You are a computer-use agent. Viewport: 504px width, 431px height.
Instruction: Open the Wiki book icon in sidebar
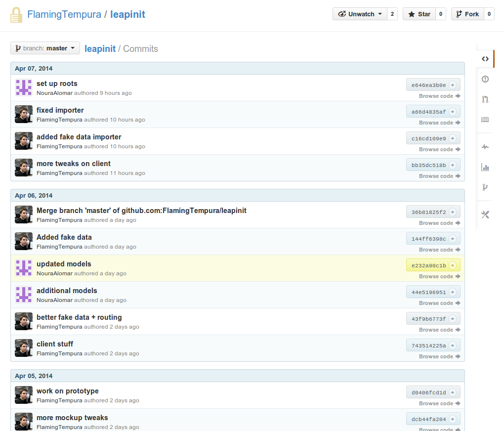click(485, 120)
